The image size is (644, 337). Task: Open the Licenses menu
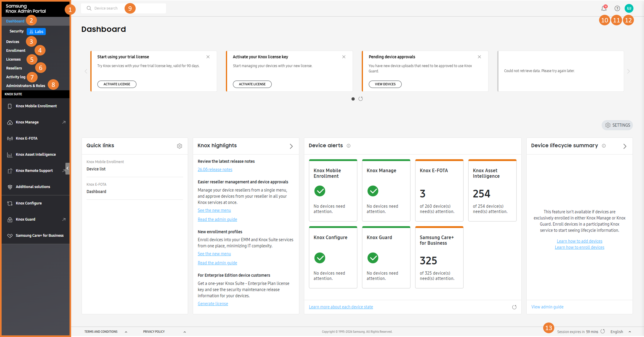coord(13,59)
